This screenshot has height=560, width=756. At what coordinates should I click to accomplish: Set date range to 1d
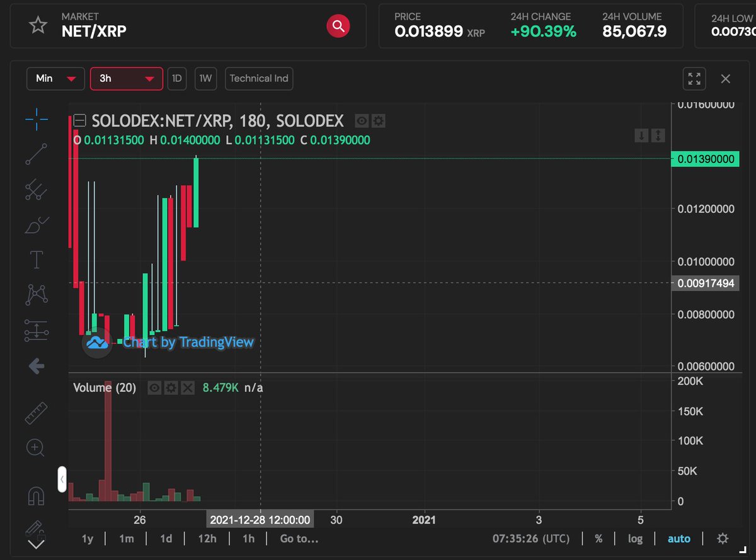click(166, 539)
